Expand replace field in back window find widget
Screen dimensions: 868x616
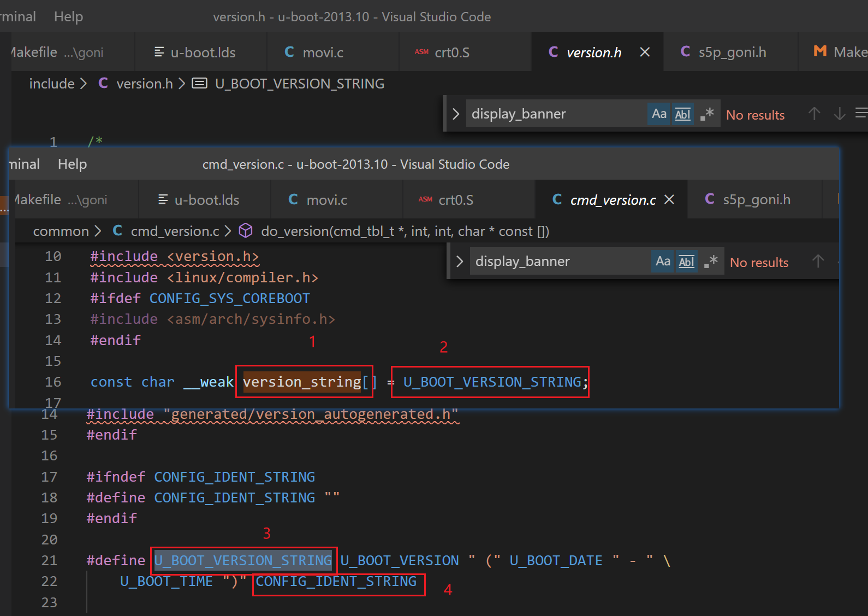point(456,114)
